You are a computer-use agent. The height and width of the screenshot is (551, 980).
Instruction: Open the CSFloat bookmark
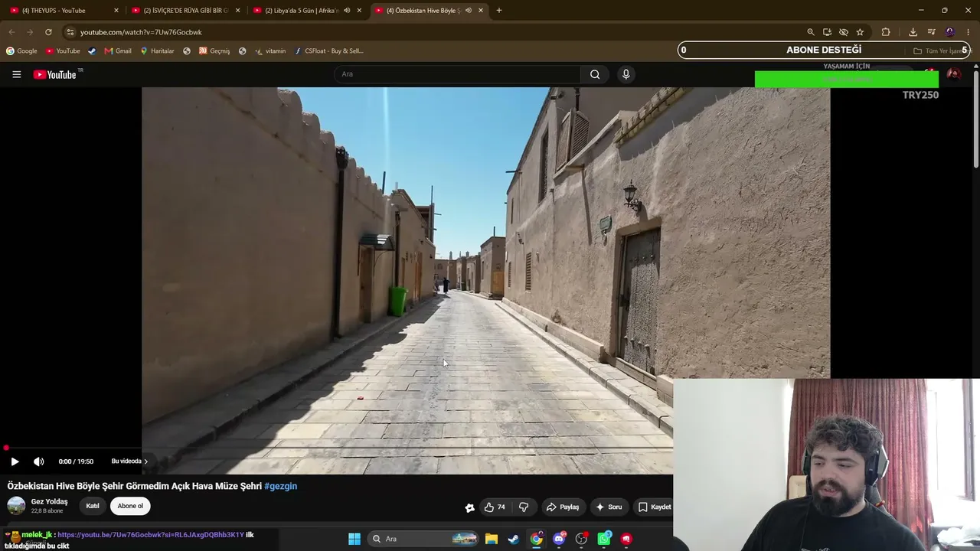pos(329,51)
